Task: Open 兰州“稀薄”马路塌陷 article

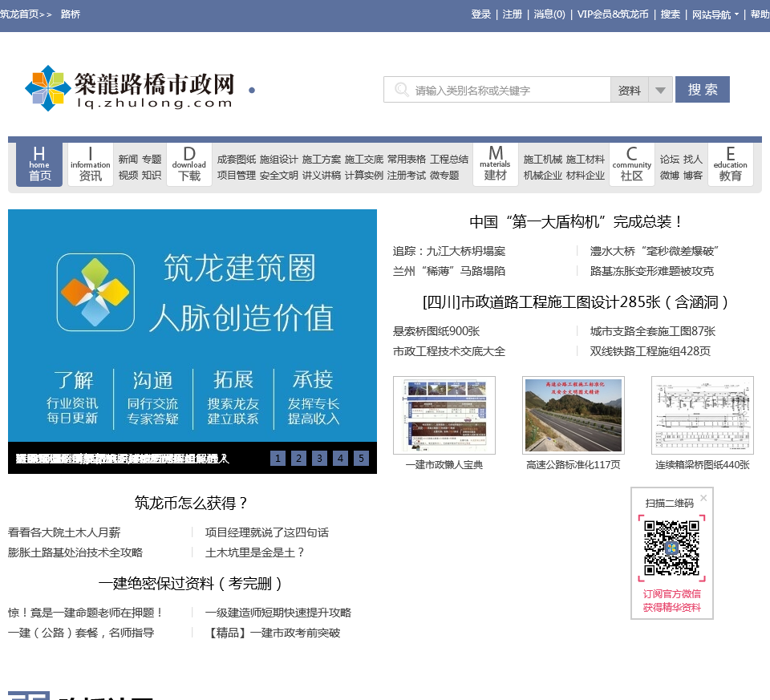Action: [x=449, y=271]
